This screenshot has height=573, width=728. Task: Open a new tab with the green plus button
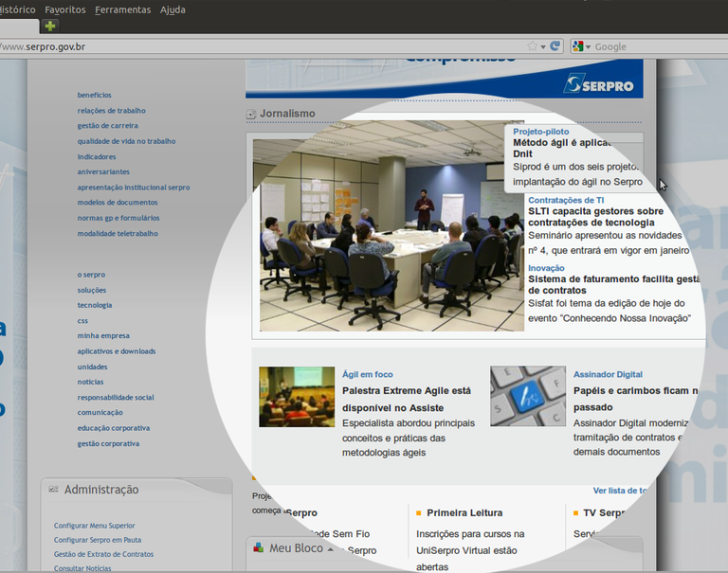49,26
